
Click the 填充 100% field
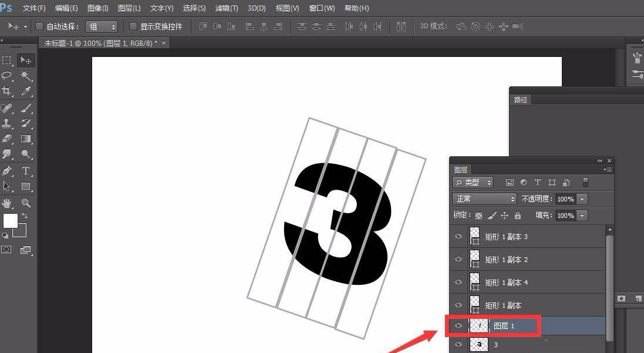click(x=565, y=216)
